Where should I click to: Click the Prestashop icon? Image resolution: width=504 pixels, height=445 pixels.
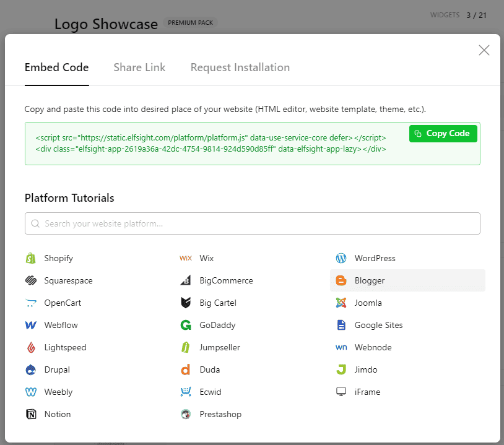tap(185, 414)
